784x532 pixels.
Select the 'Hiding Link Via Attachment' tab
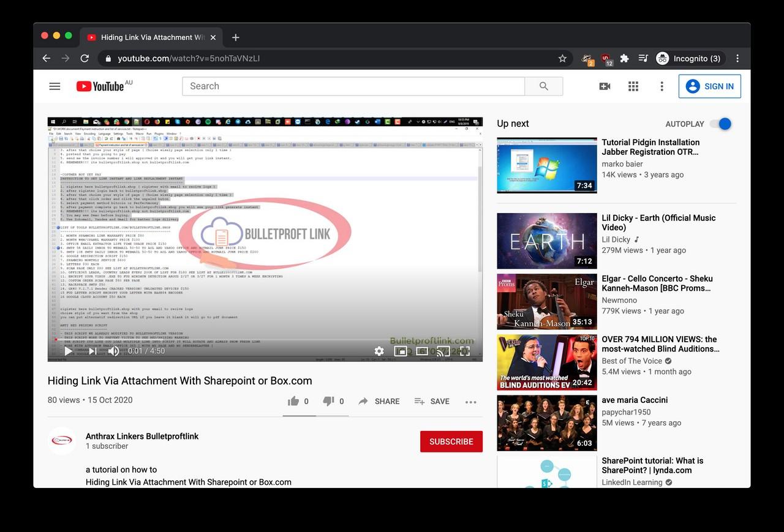coord(151,37)
